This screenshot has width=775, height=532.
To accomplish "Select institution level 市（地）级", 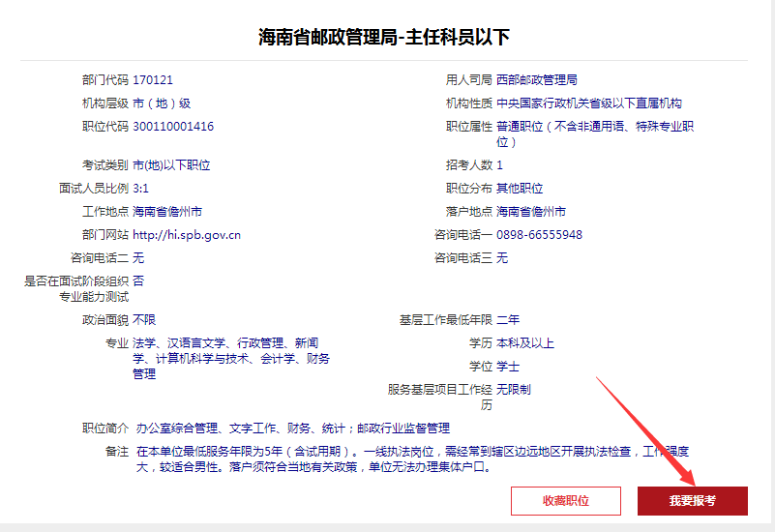I will pos(162,103).
